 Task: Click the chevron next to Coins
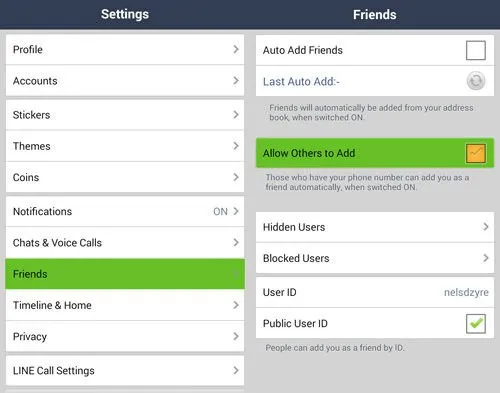(x=236, y=177)
